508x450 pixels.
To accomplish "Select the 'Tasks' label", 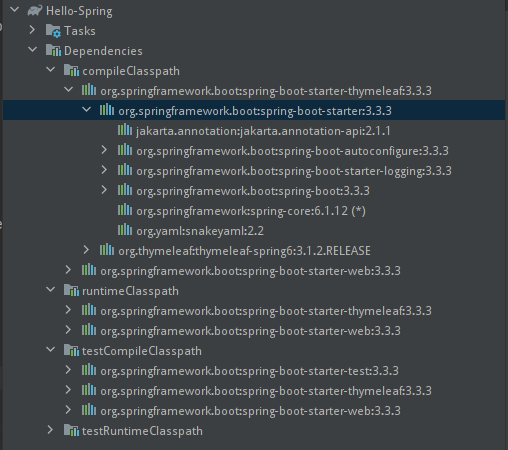I will click(x=80, y=31).
